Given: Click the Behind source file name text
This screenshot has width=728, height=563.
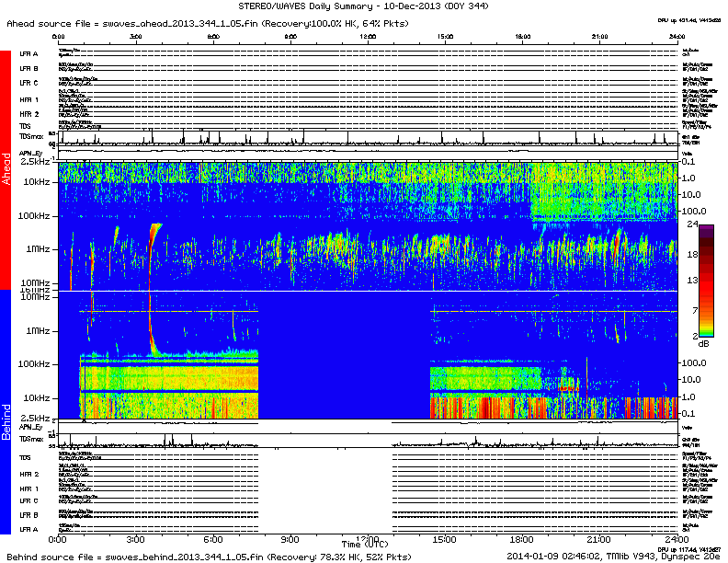Looking at the screenshot, I should click(210, 557).
